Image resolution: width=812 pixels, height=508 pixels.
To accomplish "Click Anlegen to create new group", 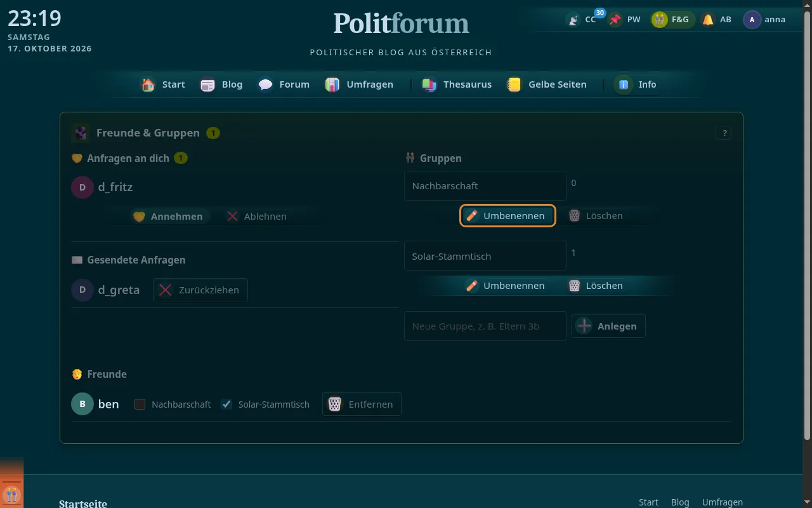I will (x=608, y=326).
